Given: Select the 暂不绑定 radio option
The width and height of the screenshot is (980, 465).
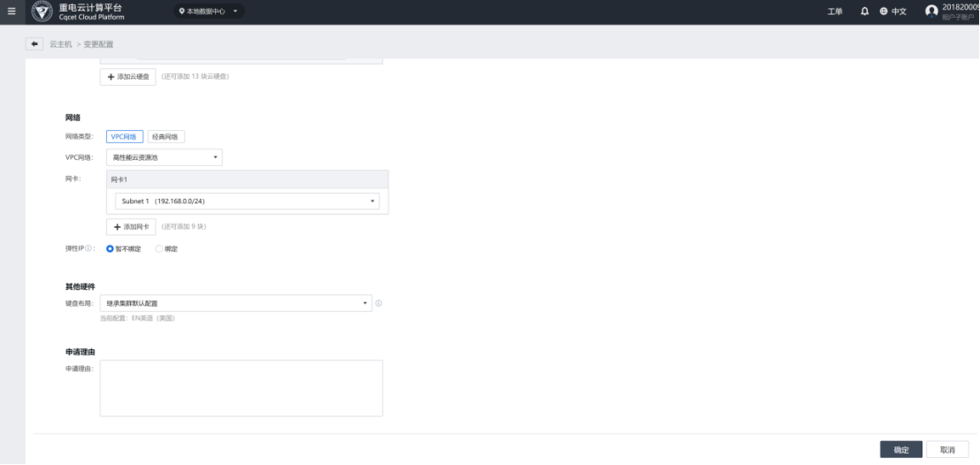Looking at the screenshot, I should 111,249.
